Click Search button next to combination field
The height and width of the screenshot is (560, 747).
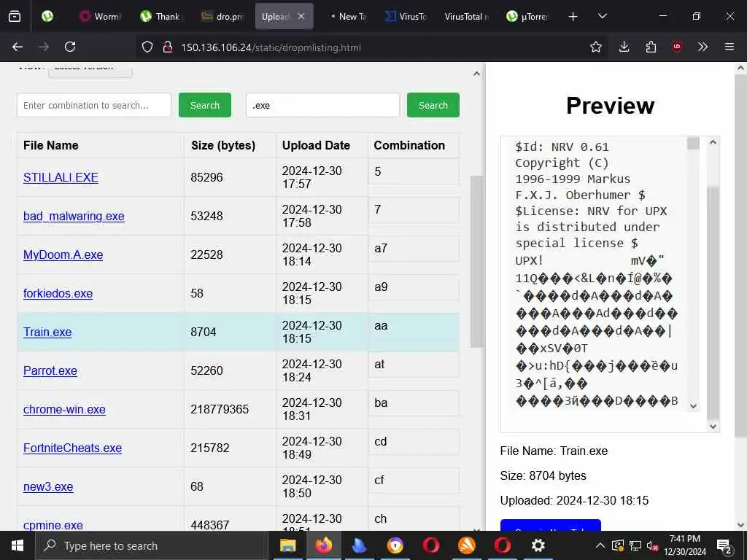pos(205,105)
